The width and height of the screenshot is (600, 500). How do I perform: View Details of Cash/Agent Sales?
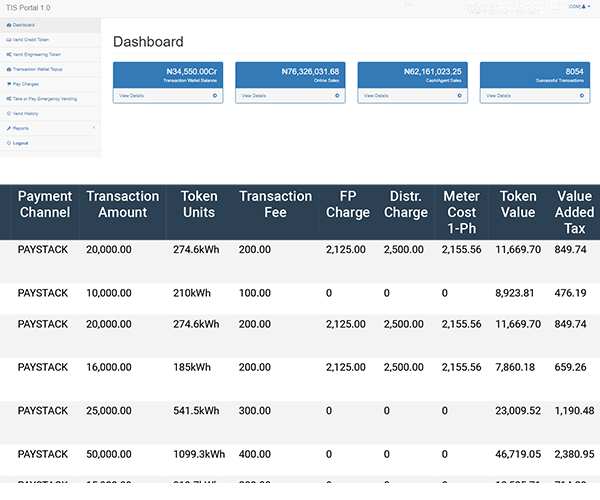point(375,96)
